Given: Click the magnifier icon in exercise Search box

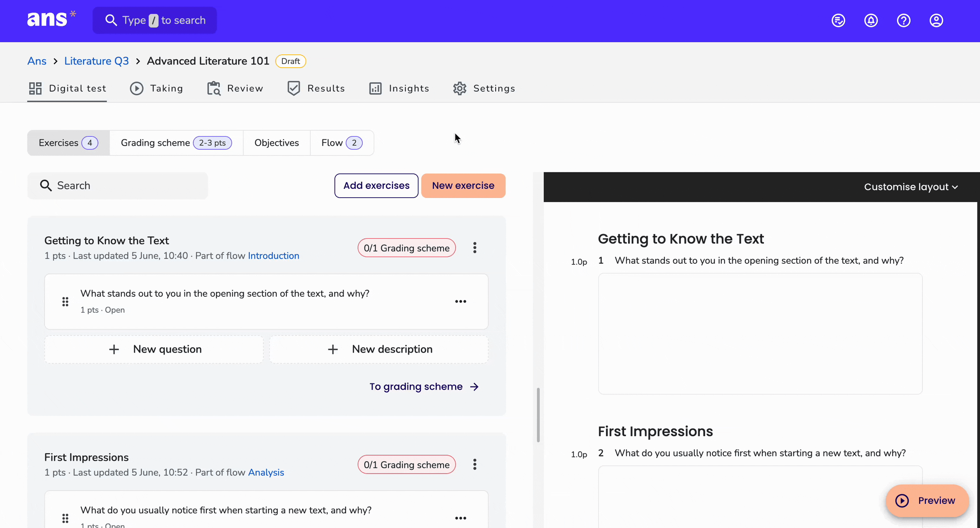Looking at the screenshot, I should (x=45, y=186).
